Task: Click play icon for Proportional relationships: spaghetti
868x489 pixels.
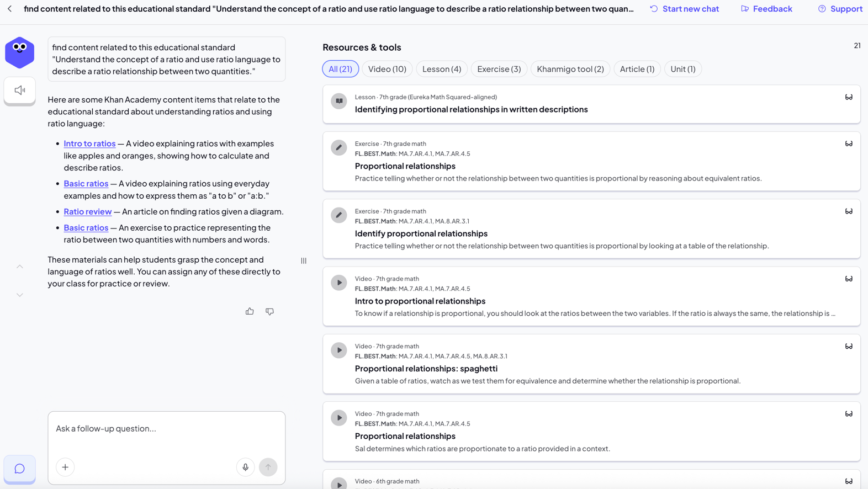Action: 339,350
